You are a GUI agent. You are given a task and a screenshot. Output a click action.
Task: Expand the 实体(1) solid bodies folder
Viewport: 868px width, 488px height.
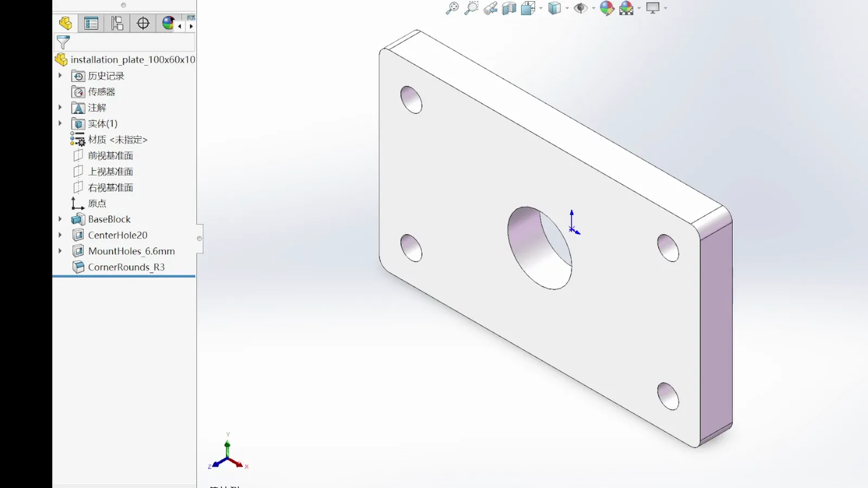(60, 123)
